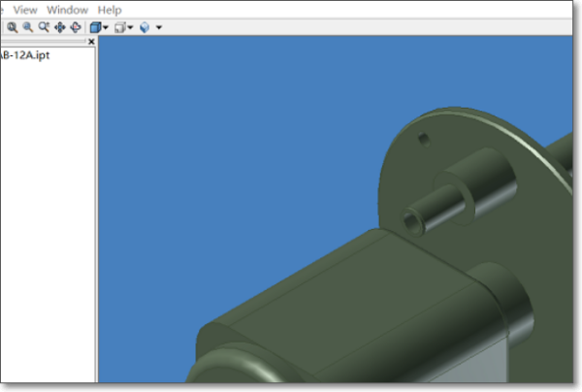Screen dimensions: 582x392
Task: Open the dropdown arrow after the gem icon
Action: (x=159, y=27)
